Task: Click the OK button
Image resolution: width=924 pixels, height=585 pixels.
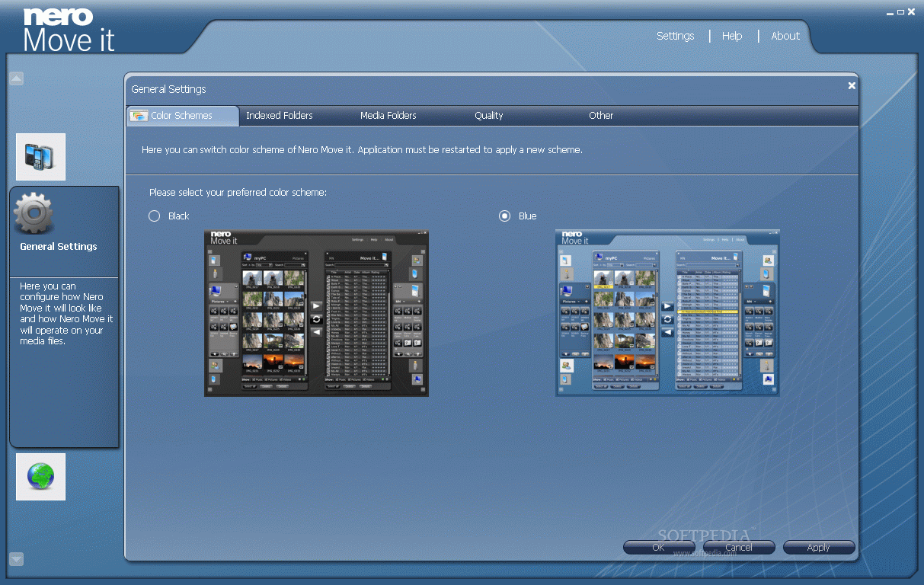Action: click(x=659, y=548)
